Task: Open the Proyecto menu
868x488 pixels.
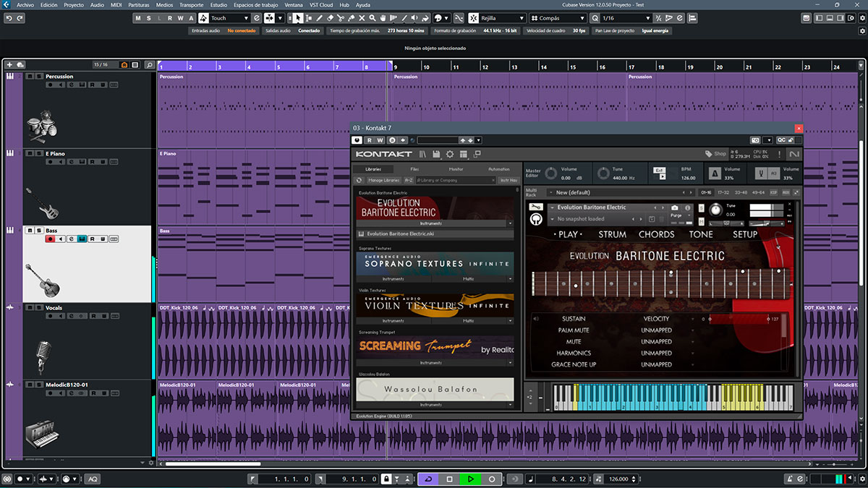Action: pyautogui.click(x=74, y=4)
